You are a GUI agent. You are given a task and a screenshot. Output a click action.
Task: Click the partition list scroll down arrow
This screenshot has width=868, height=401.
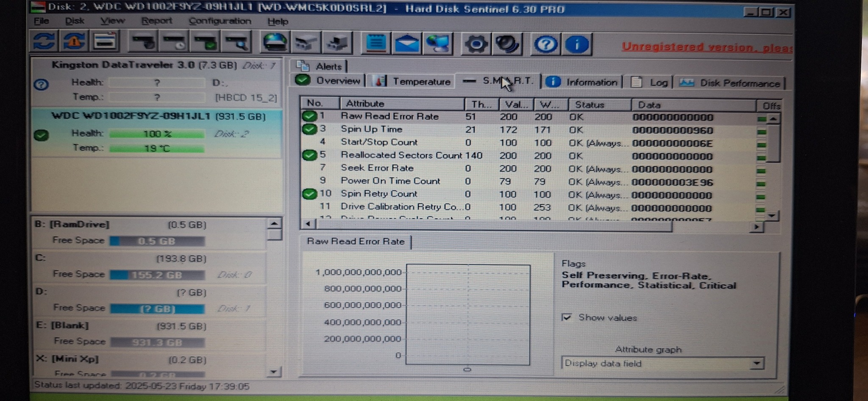coord(274,372)
